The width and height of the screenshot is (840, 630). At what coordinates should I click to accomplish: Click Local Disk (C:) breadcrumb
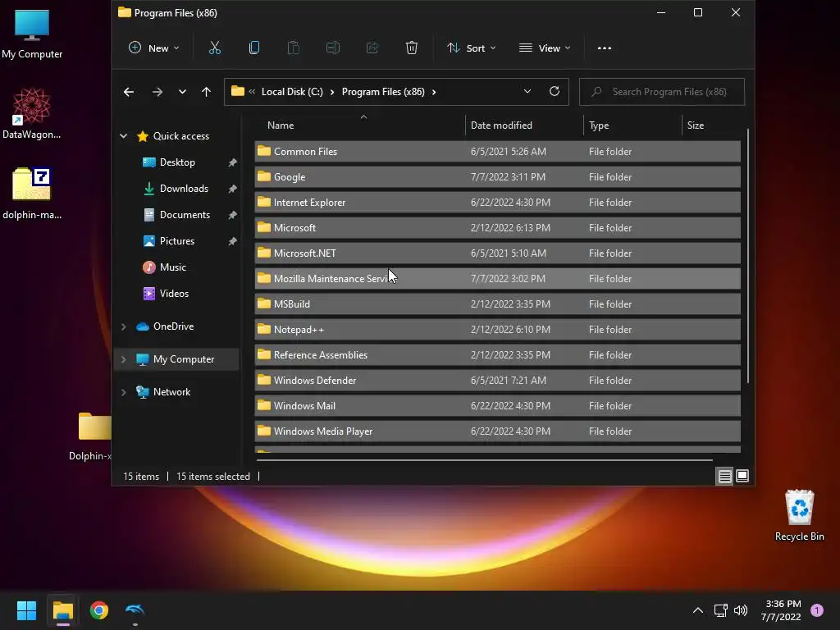(x=292, y=92)
